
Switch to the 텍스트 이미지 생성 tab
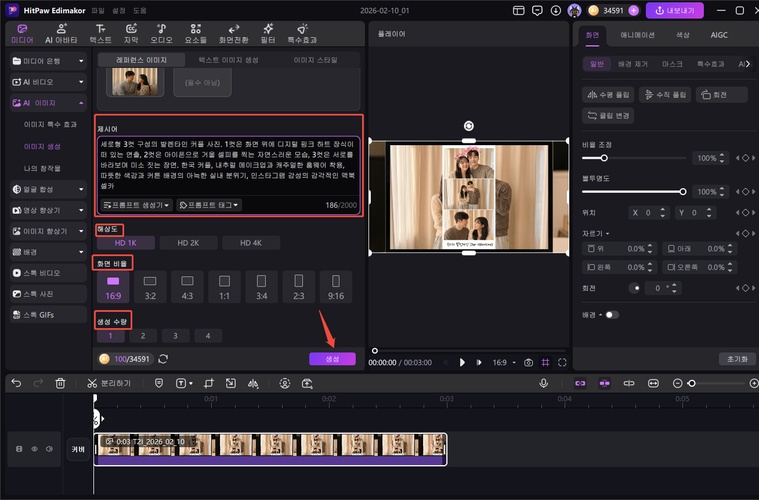pos(228,60)
